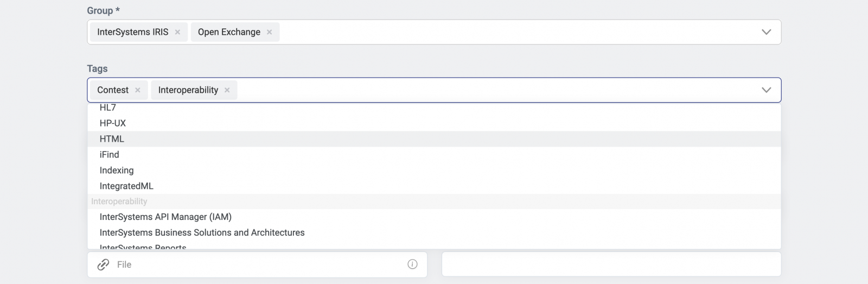Select InterSystems Business Solutions and Architectures

[202, 233]
